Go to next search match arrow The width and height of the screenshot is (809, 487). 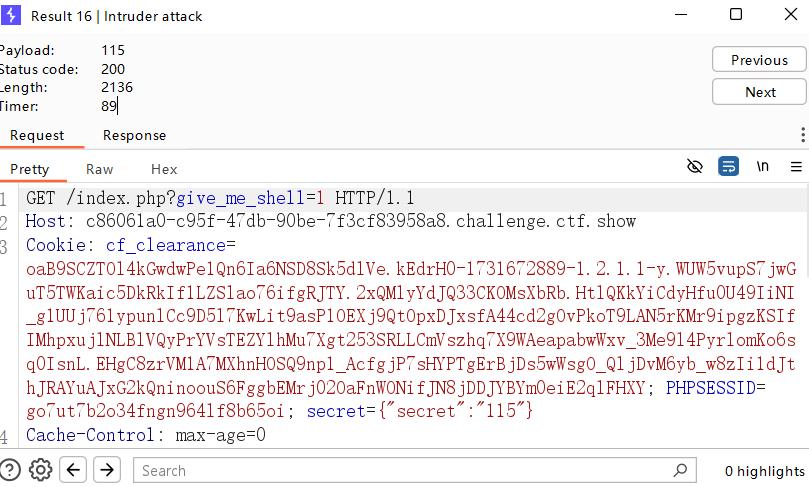pyautogui.click(x=106, y=470)
